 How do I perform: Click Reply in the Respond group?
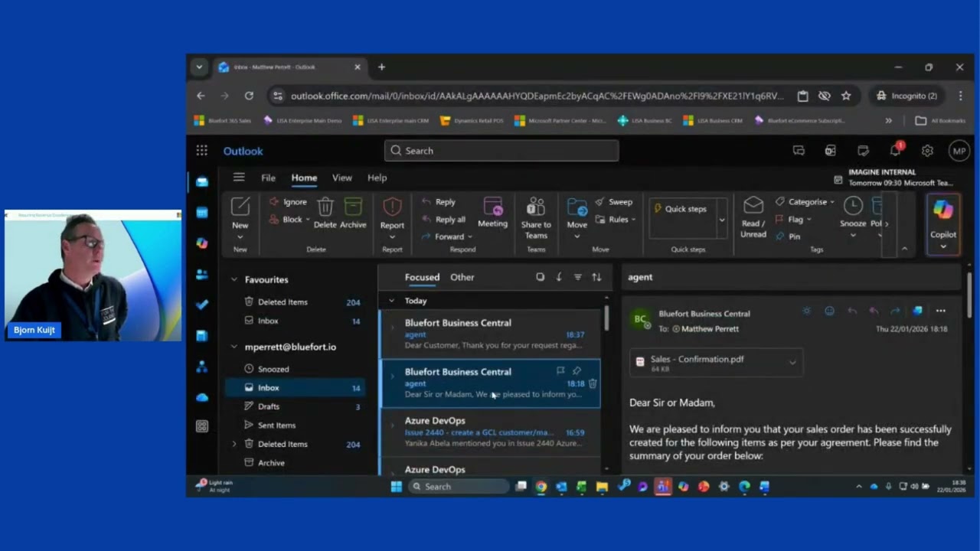click(439, 202)
